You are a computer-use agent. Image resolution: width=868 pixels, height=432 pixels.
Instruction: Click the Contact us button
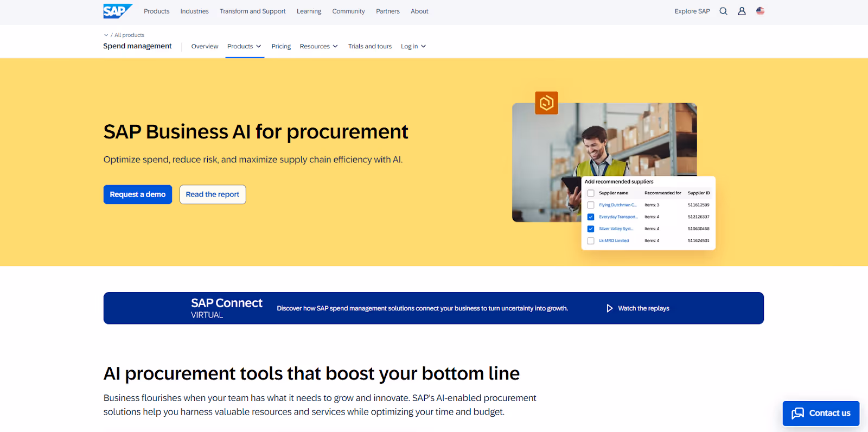[x=821, y=414]
